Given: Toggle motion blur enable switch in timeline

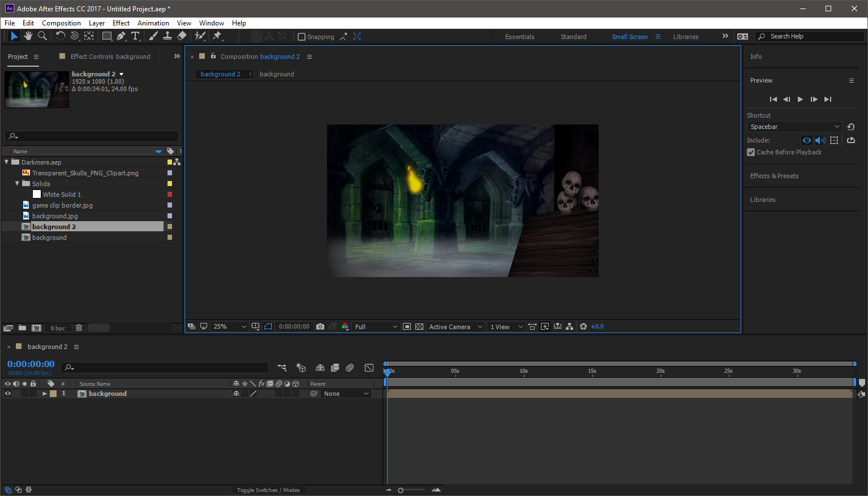Looking at the screenshot, I should click(350, 368).
